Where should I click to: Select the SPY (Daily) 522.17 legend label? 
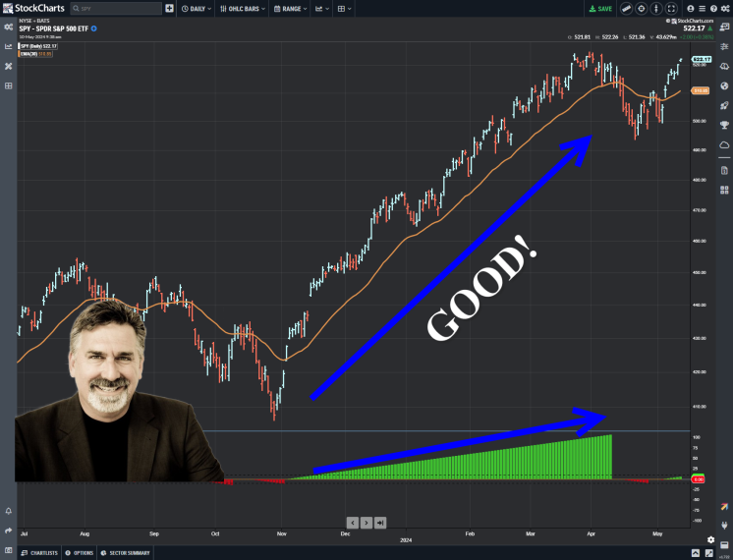pyautogui.click(x=38, y=46)
